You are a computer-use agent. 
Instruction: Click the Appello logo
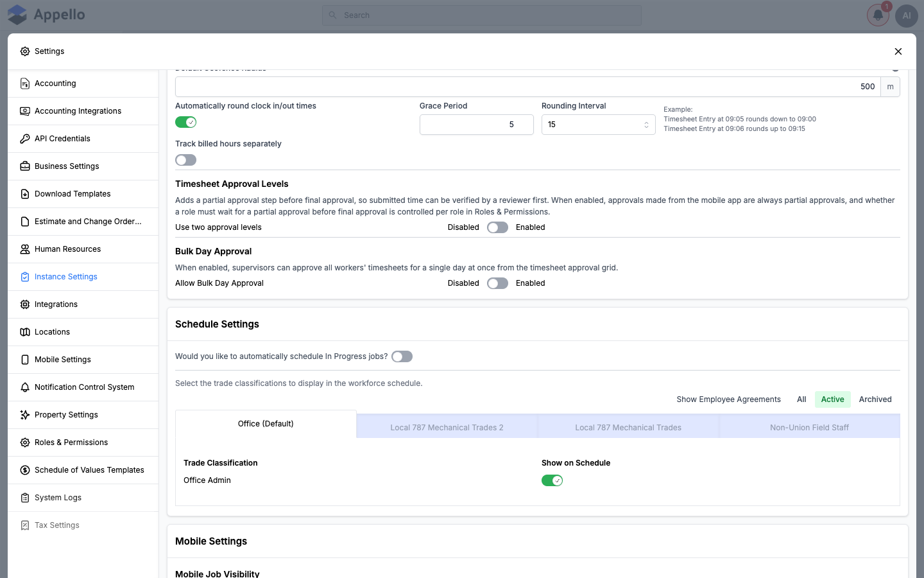point(46,15)
